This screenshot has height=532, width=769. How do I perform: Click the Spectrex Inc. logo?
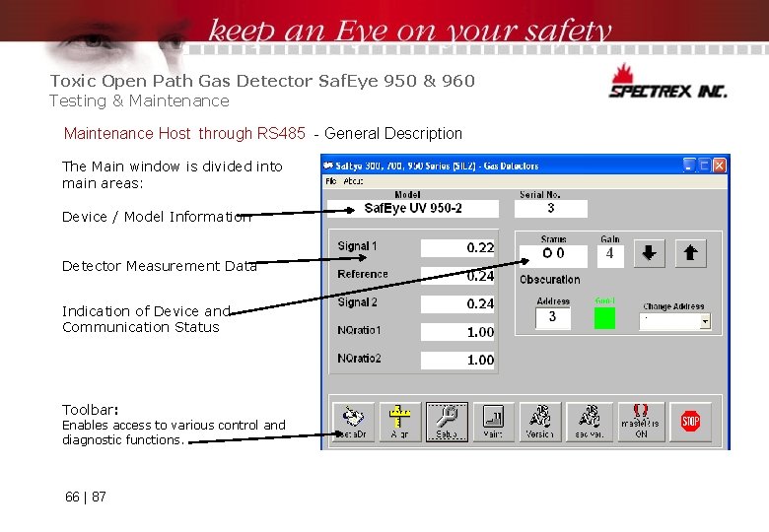click(668, 82)
